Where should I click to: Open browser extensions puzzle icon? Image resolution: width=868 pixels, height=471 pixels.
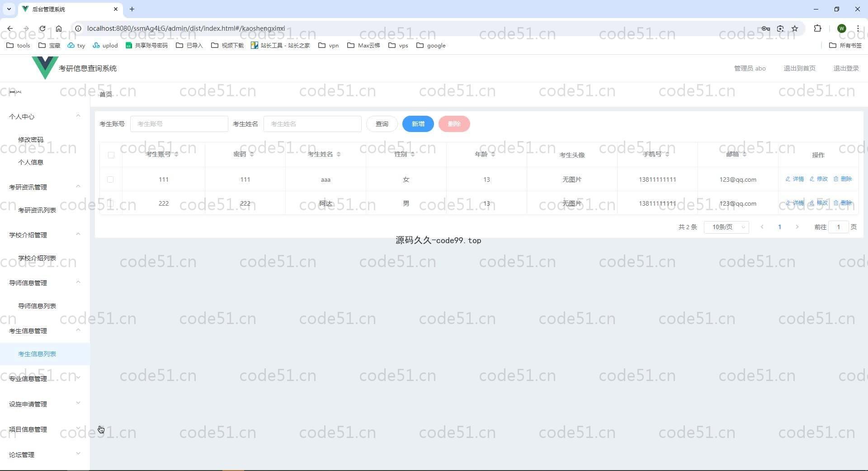pyautogui.click(x=817, y=28)
